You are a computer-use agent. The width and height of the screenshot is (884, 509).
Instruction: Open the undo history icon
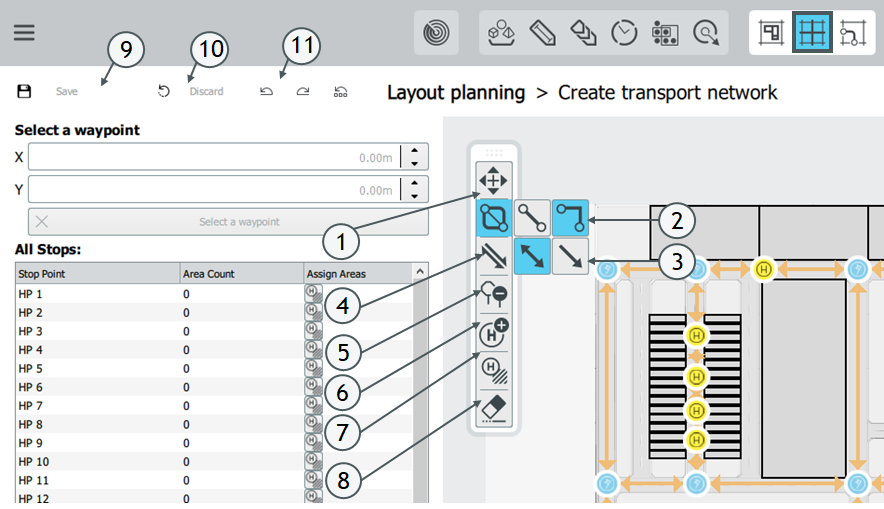tap(341, 92)
